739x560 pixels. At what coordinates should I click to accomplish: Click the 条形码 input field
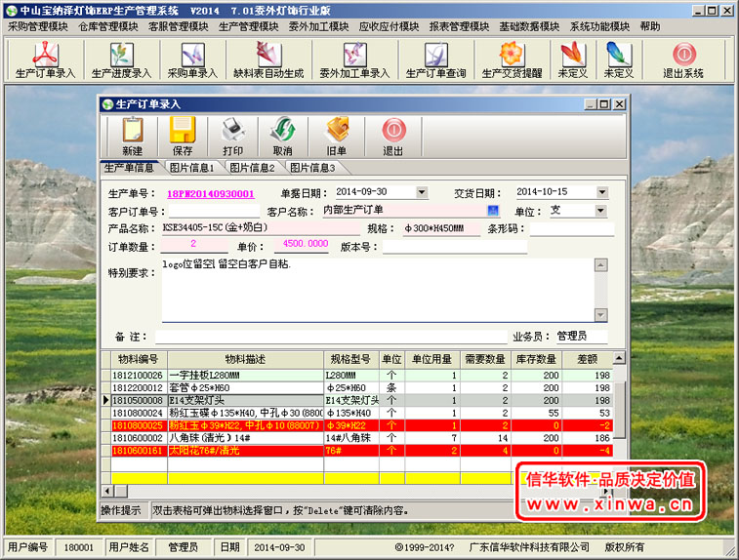570,229
